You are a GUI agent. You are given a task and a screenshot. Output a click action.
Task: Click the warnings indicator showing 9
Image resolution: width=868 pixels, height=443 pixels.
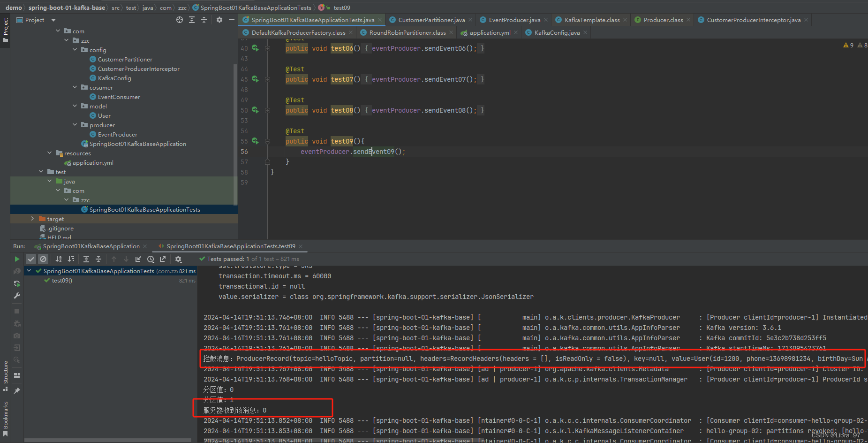click(848, 46)
